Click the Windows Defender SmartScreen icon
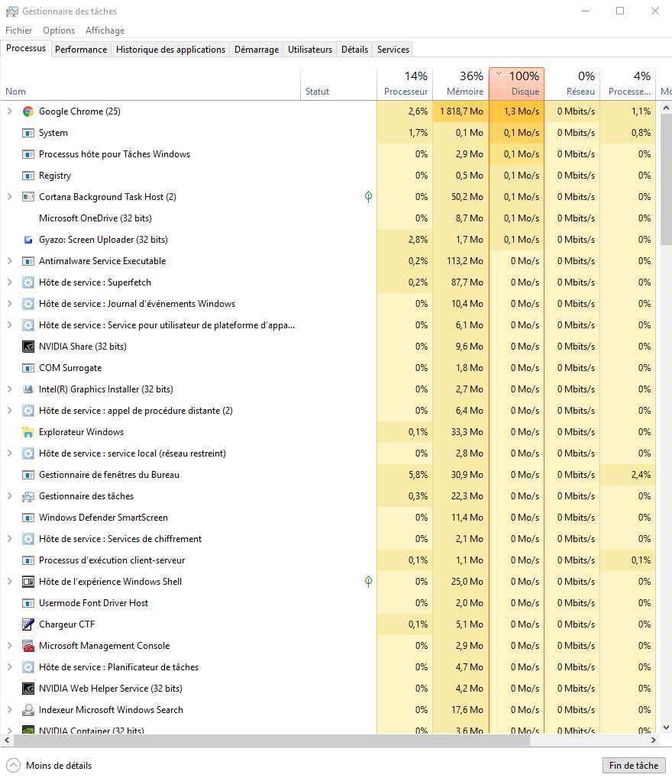The image size is (672, 784). [28, 518]
